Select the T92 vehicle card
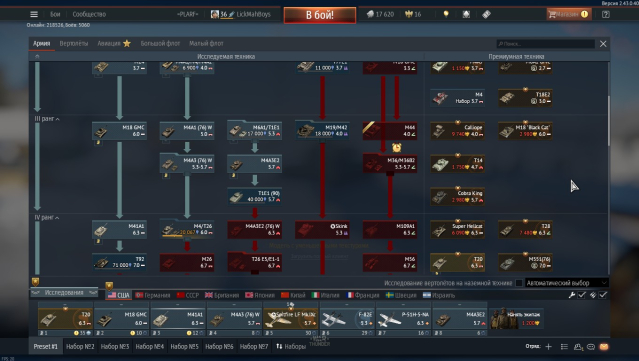The height and width of the screenshot is (361, 639). [x=119, y=262]
